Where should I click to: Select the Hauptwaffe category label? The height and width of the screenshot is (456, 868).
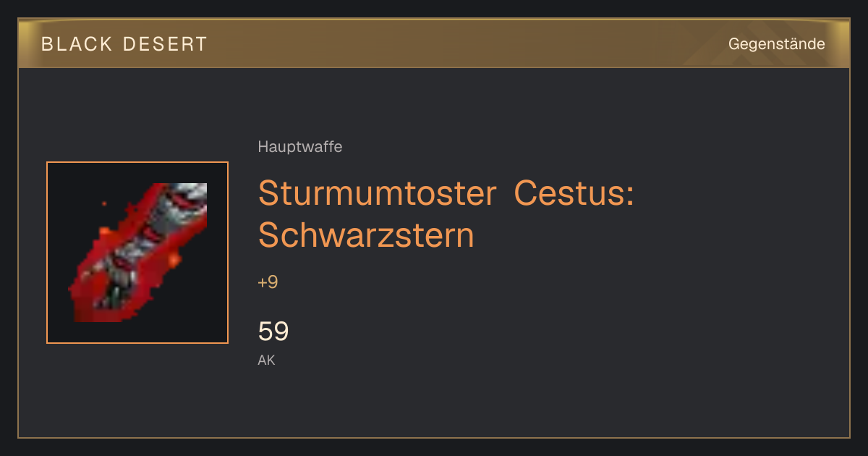(x=300, y=147)
